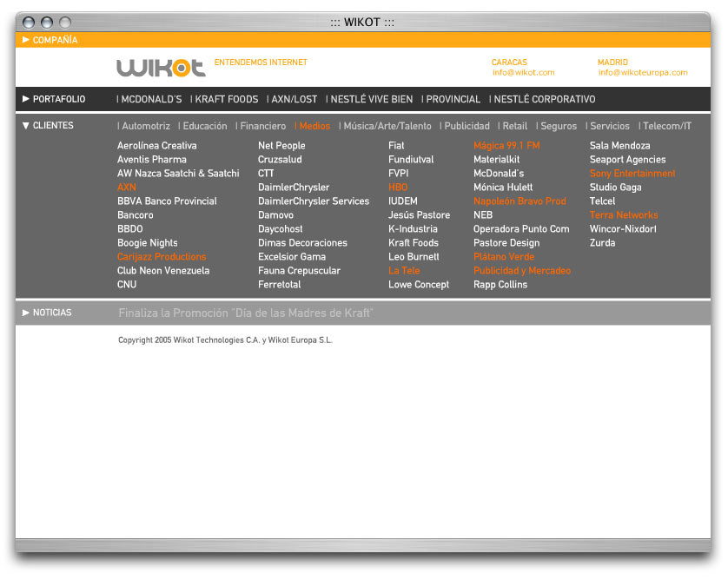Expand the Noticias section arrow
728x580 pixels.
pyautogui.click(x=26, y=313)
